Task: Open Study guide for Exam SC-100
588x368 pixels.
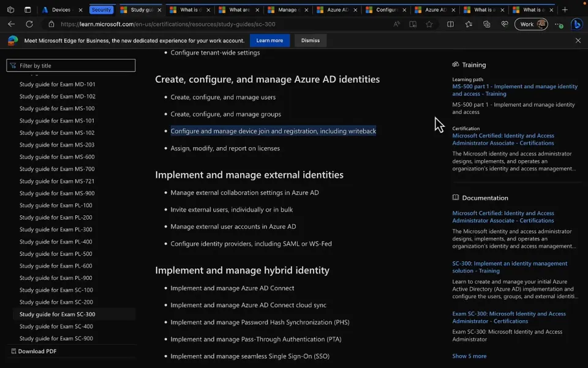Action: (56, 290)
